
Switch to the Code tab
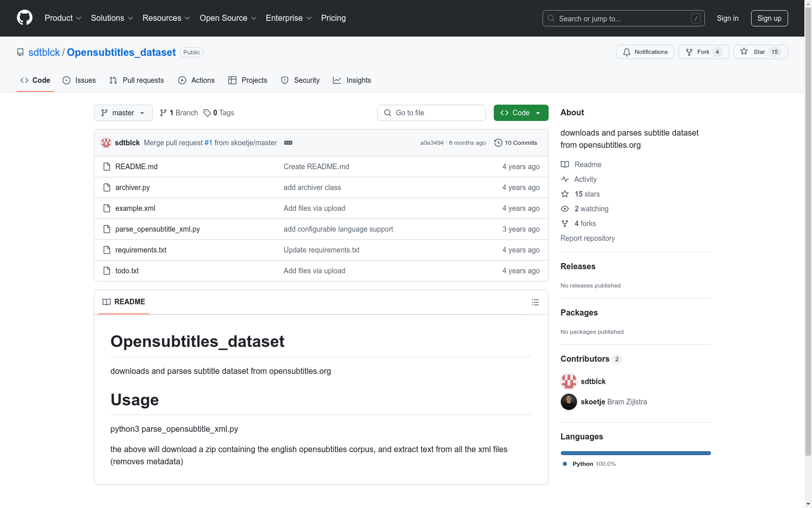coord(36,80)
